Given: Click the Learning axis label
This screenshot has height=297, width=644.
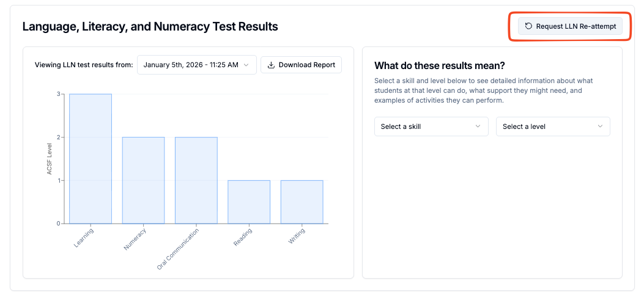Looking at the screenshot, I should (x=84, y=238).
